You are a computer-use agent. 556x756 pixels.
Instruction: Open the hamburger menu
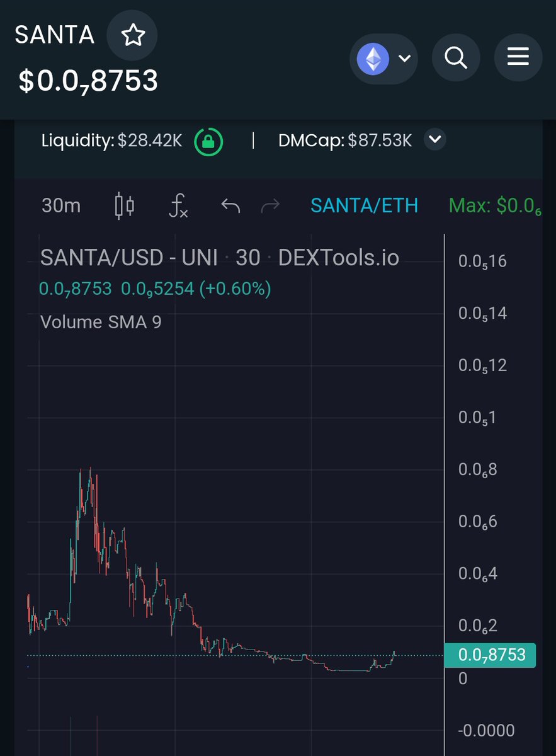[x=518, y=58]
